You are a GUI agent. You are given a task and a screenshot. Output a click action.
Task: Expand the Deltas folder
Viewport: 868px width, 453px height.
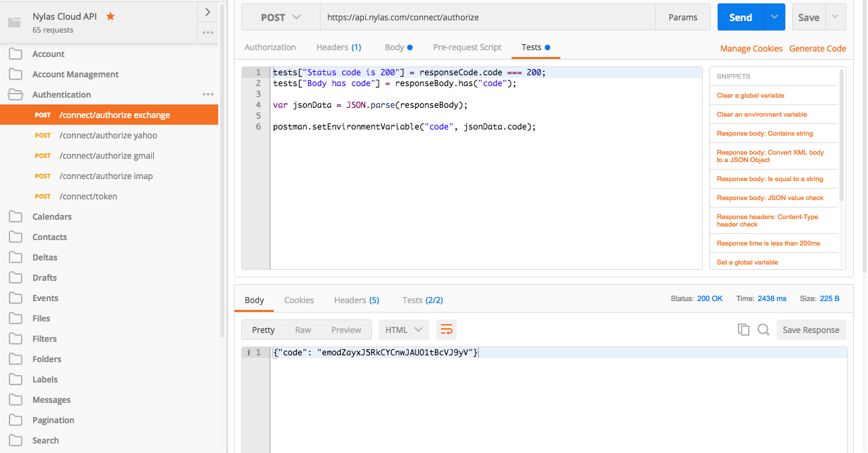tap(109, 257)
